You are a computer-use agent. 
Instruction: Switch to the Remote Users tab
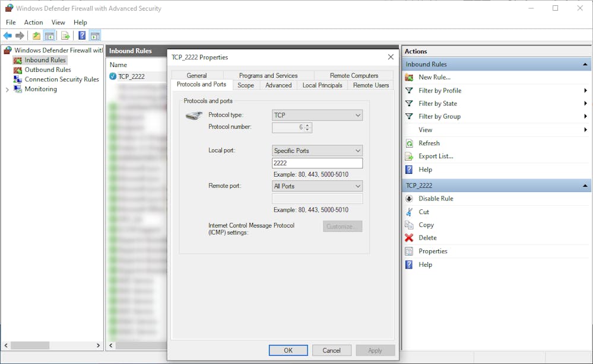371,85
